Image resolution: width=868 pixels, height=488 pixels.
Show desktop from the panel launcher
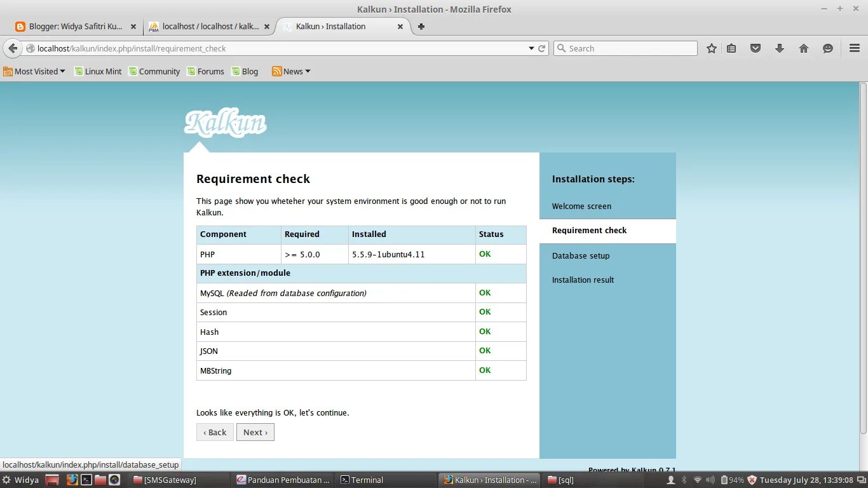(x=53, y=480)
